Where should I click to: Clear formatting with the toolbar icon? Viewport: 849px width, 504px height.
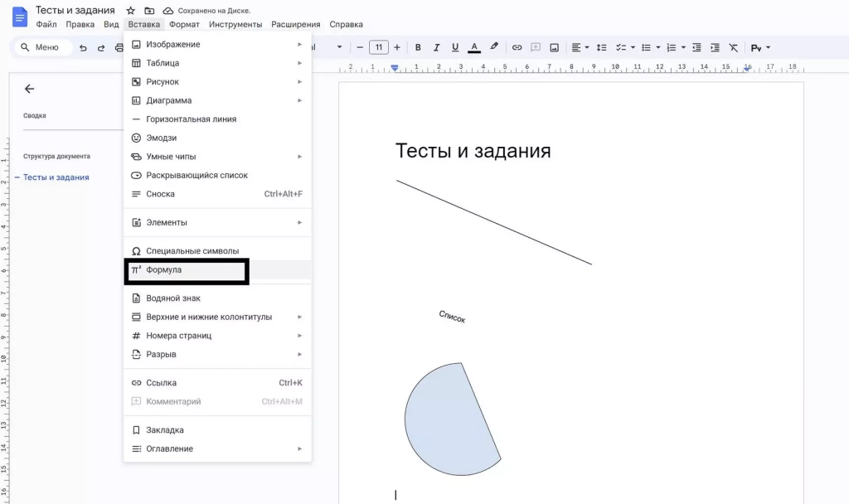(734, 47)
